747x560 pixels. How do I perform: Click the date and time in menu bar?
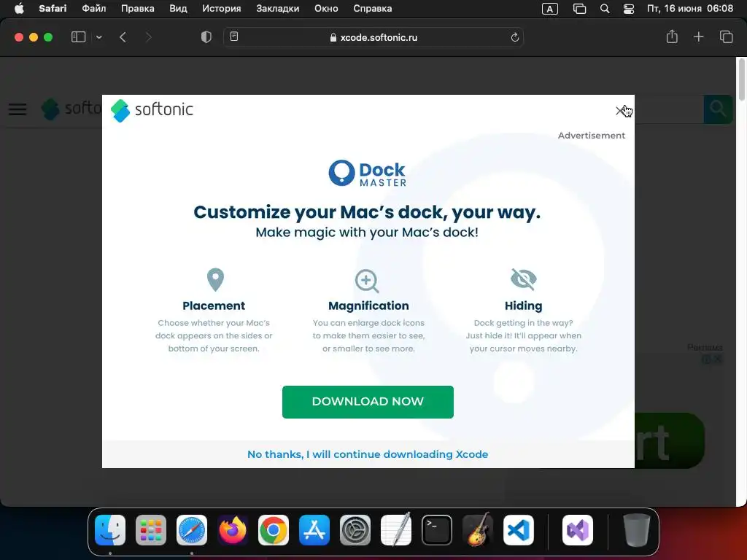click(x=690, y=9)
